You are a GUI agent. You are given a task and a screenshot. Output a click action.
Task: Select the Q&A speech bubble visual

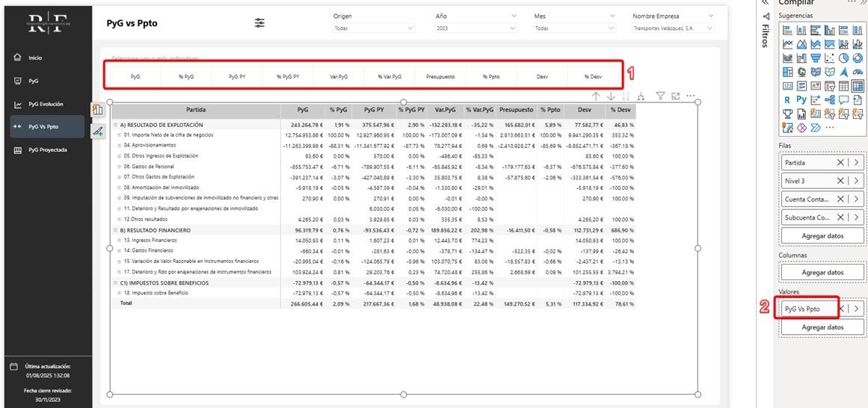click(843, 99)
